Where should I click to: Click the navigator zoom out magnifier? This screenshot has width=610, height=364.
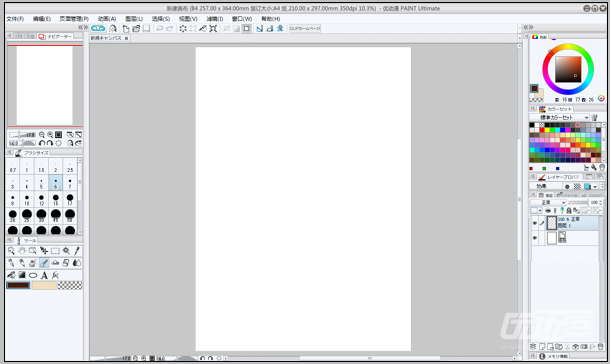pos(42,135)
